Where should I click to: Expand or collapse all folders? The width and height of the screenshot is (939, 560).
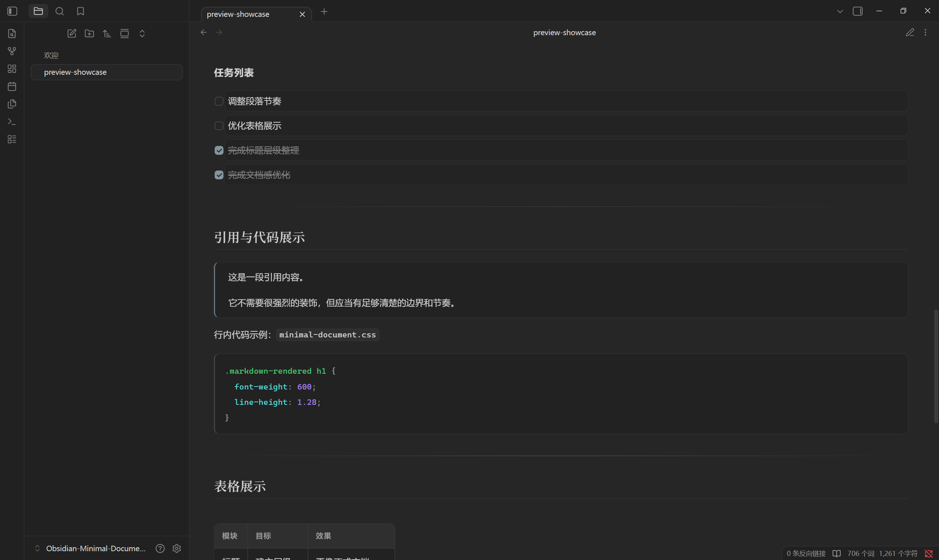pyautogui.click(x=142, y=34)
